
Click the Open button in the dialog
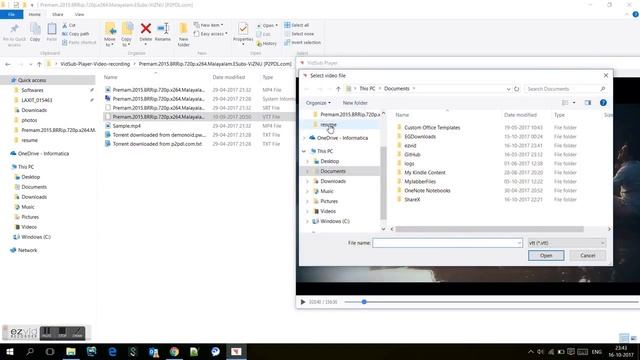coord(546,256)
